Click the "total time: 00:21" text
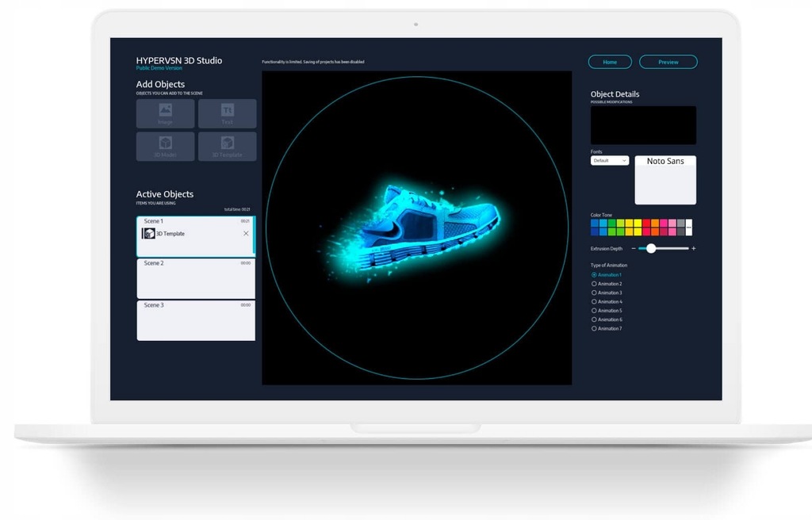 237,209
